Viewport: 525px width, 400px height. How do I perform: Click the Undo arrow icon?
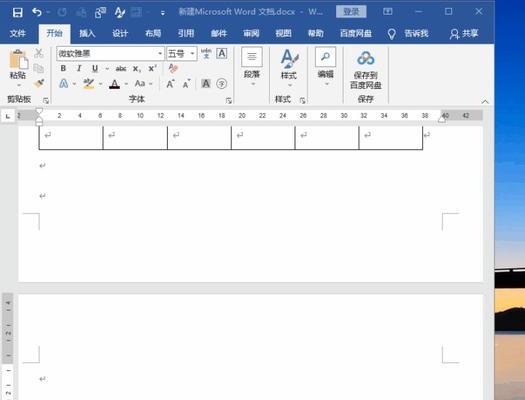pos(37,13)
